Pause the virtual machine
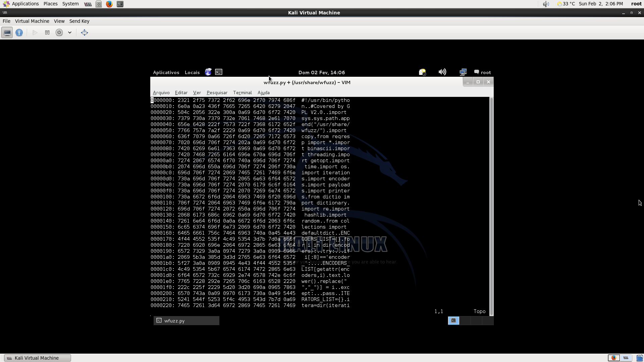This screenshot has height=362, width=644. pos(47,33)
